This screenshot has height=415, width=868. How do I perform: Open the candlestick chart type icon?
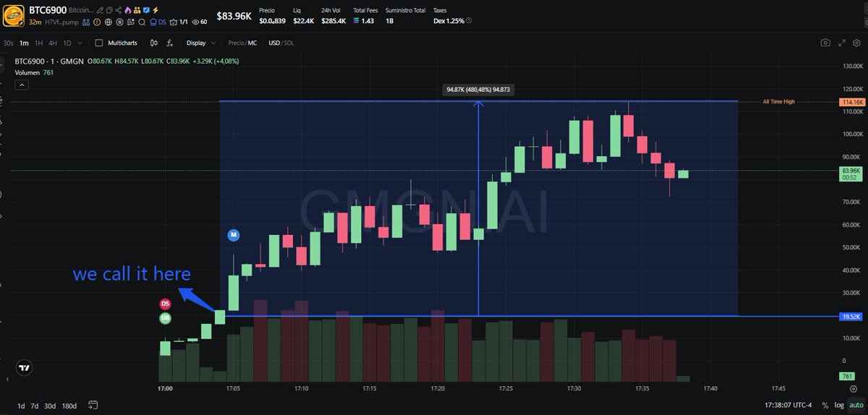154,43
